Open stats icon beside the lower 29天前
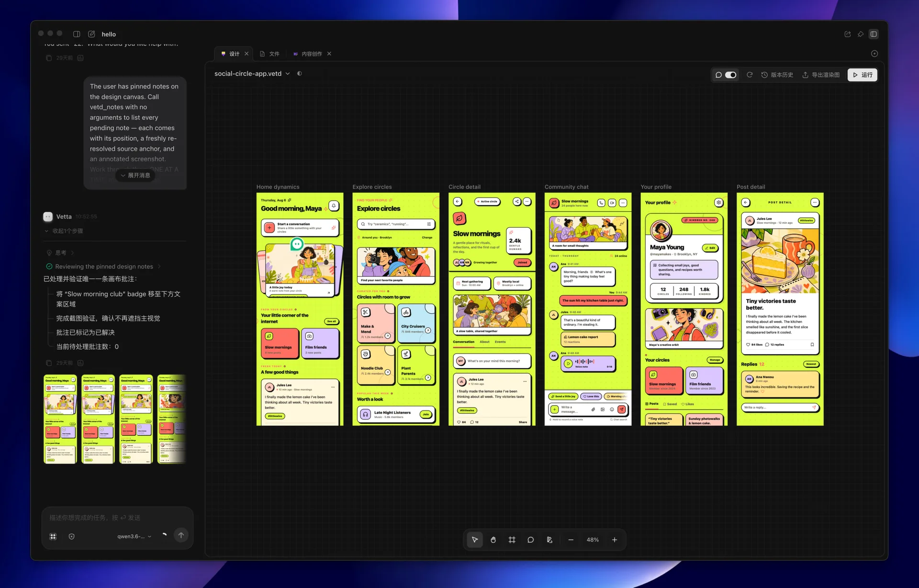919x588 pixels. (x=80, y=363)
